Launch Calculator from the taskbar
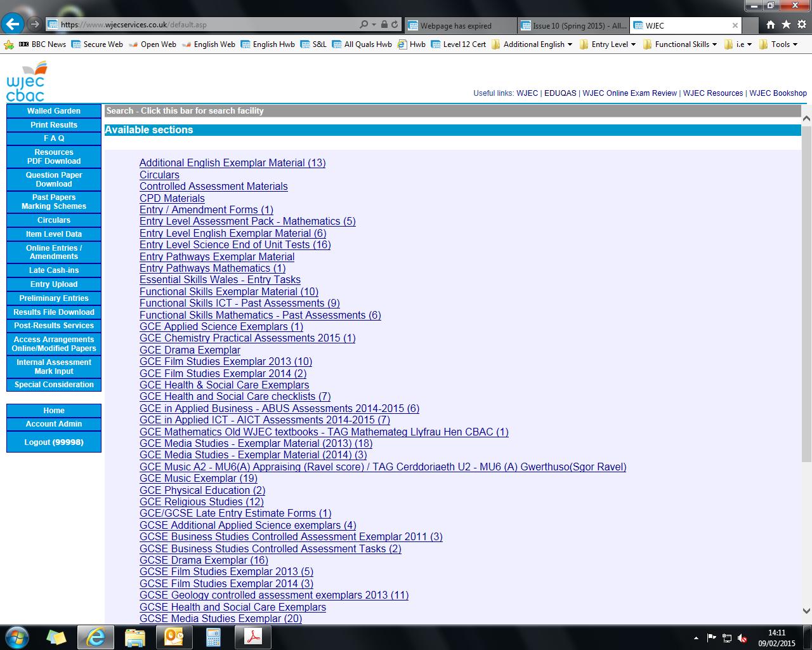812x650 pixels. coord(213,637)
